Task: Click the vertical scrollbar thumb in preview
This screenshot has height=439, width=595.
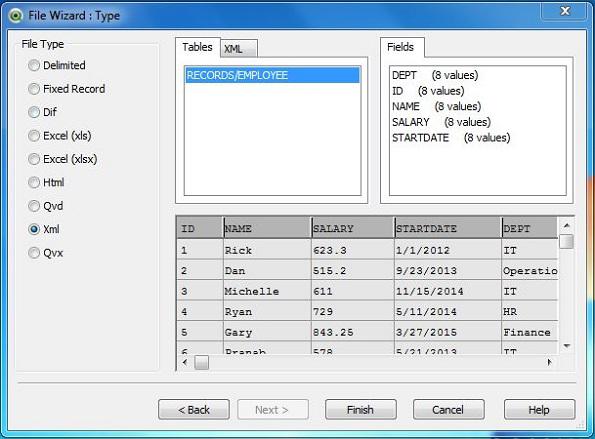Action: 567,242
